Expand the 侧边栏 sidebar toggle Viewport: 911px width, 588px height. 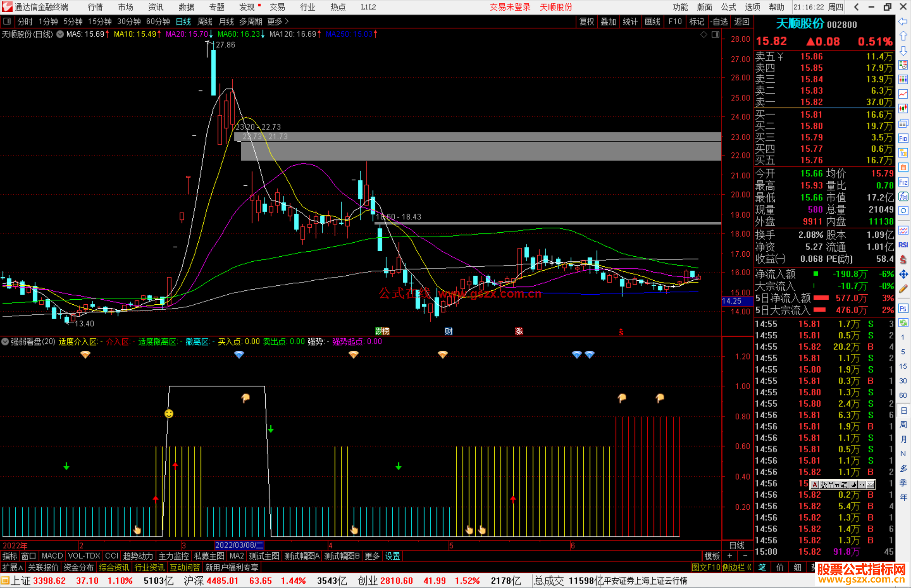click(x=736, y=567)
